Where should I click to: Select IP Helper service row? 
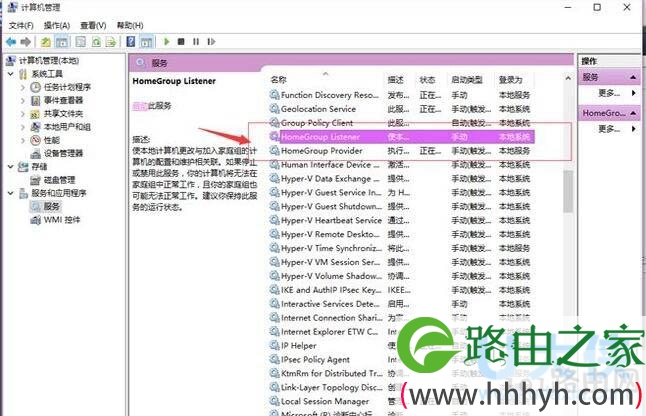click(400, 346)
